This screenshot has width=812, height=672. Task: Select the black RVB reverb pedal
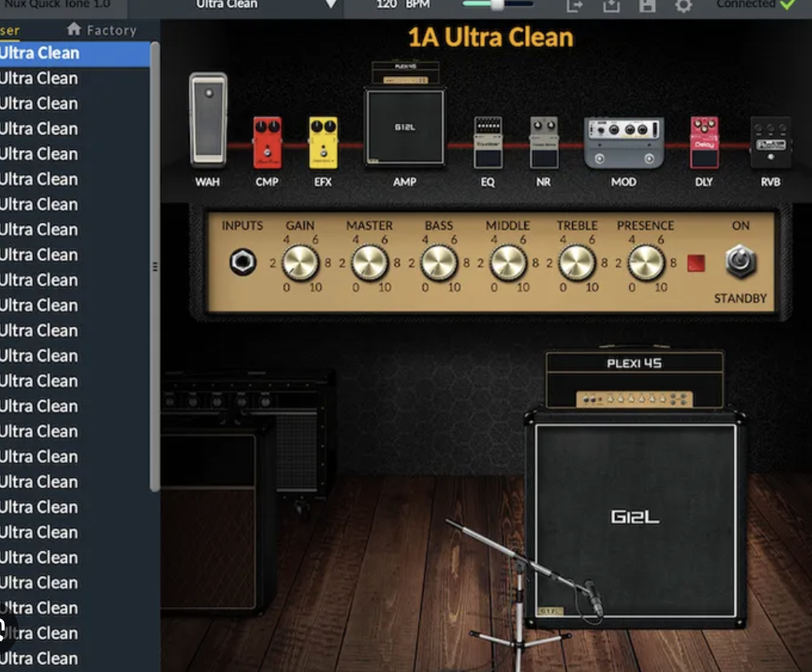pos(770,142)
